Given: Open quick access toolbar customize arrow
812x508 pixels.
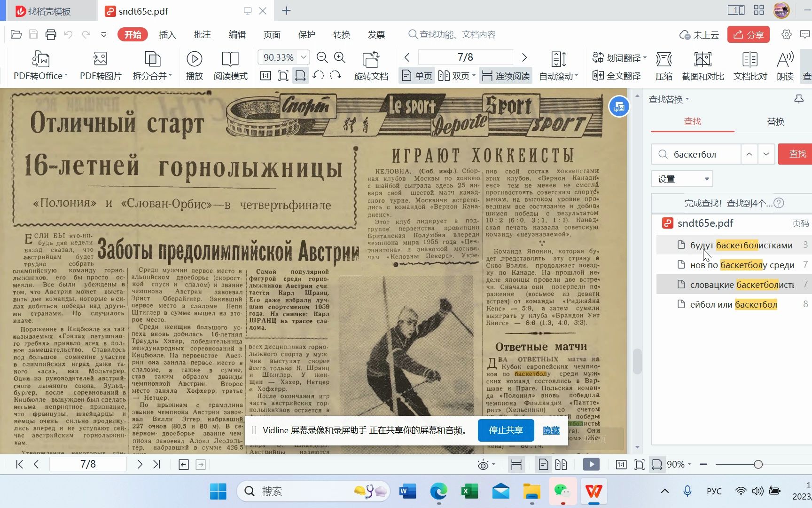Looking at the screenshot, I should (104, 34).
